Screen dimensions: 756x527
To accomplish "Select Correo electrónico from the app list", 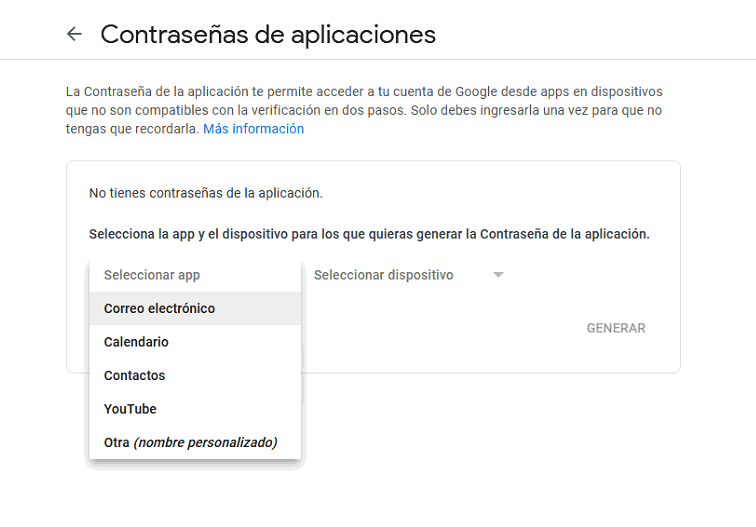I will (x=160, y=308).
